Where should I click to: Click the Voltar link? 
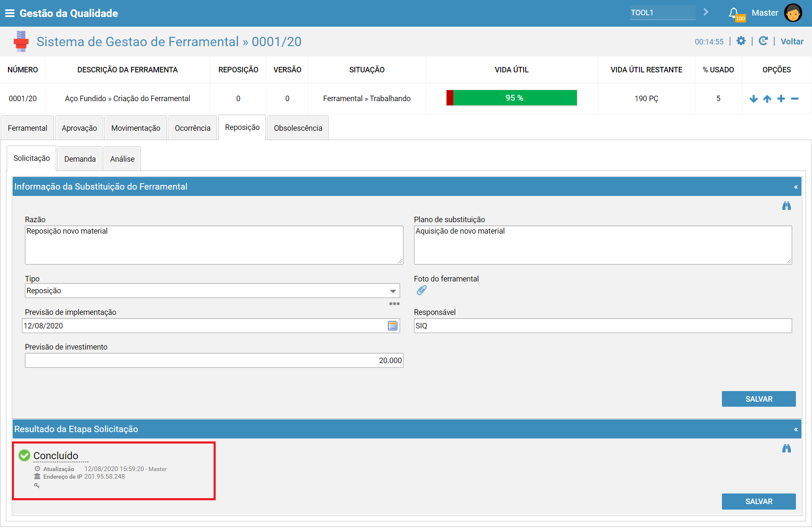[x=792, y=41]
